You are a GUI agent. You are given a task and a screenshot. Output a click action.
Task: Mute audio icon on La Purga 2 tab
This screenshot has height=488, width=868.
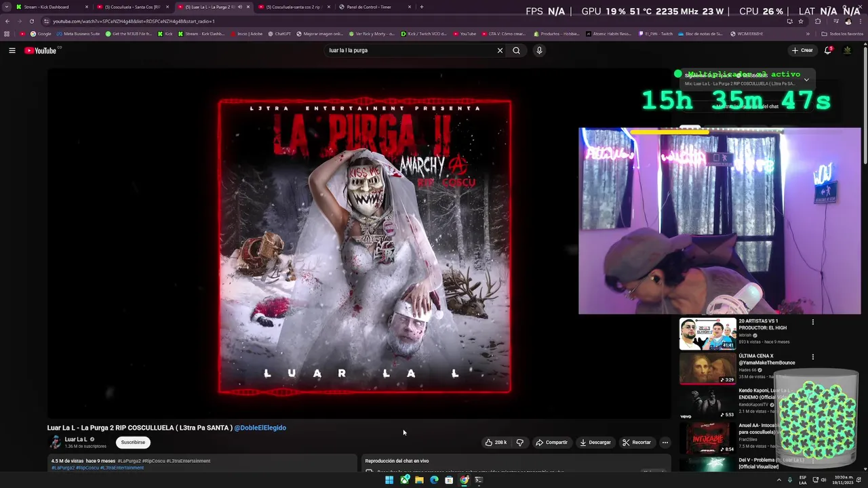239,7
